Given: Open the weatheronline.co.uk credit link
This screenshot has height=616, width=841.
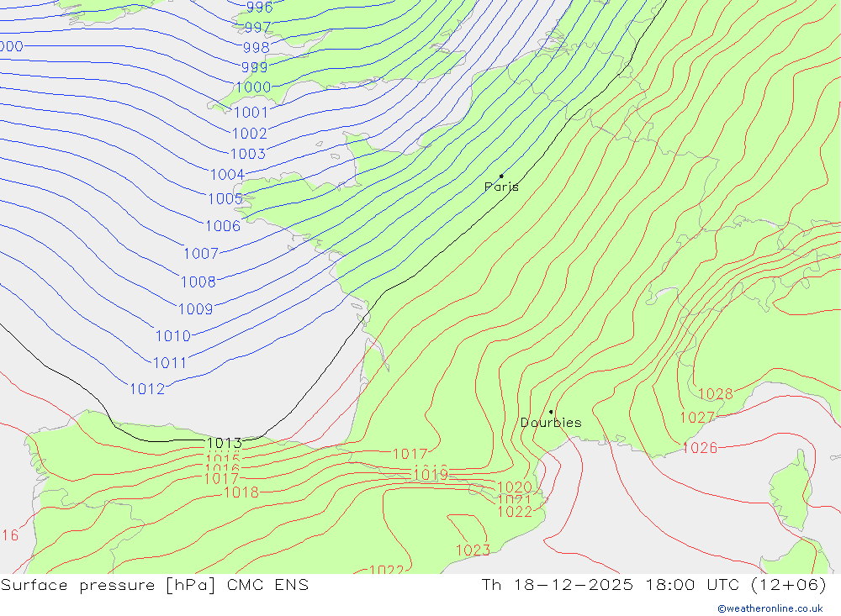Looking at the screenshot, I should [x=770, y=608].
